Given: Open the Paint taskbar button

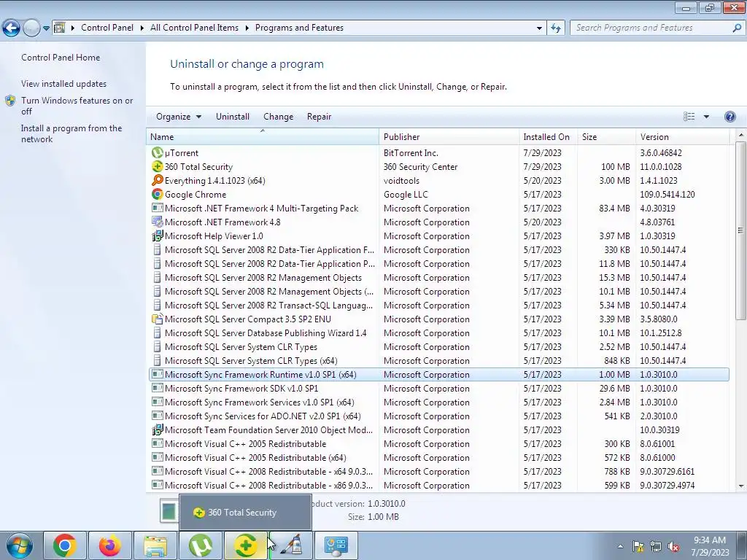Looking at the screenshot, I should click(x=290, y=545).
